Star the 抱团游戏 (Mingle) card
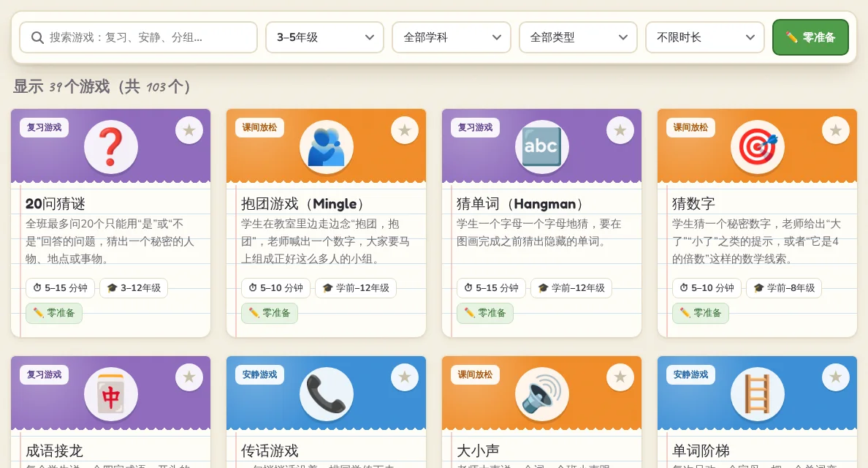 [405, 131]
